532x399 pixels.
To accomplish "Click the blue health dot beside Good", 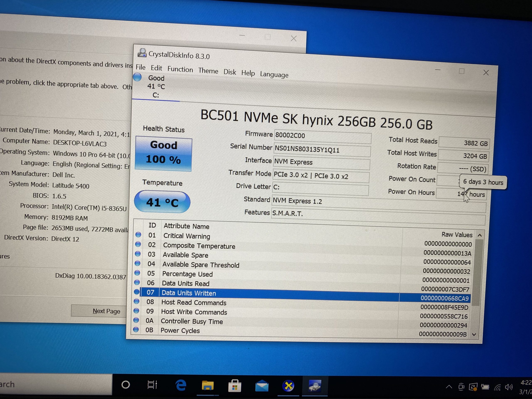I will pyautogui.click(x=137, y=77).
